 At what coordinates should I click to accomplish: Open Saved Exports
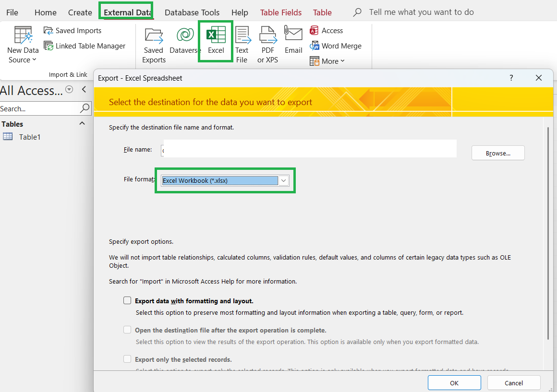[x=154, y=45]
